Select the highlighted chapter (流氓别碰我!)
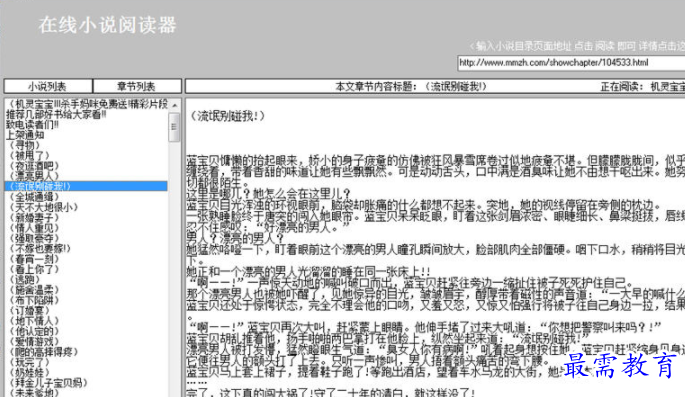The image size is (685, 397). tap(86, 186)
